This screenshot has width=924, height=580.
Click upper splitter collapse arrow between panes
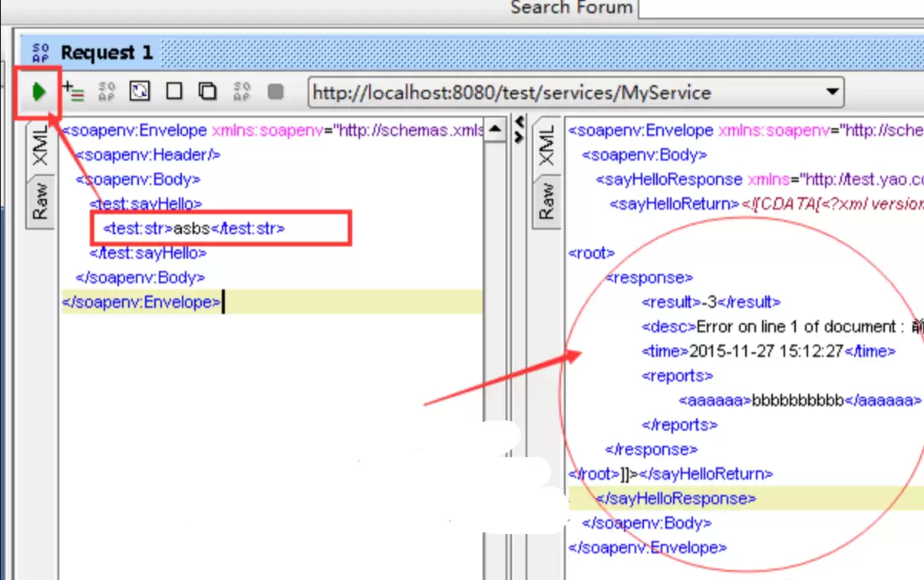pyautogui.click(x=519, y=123)
